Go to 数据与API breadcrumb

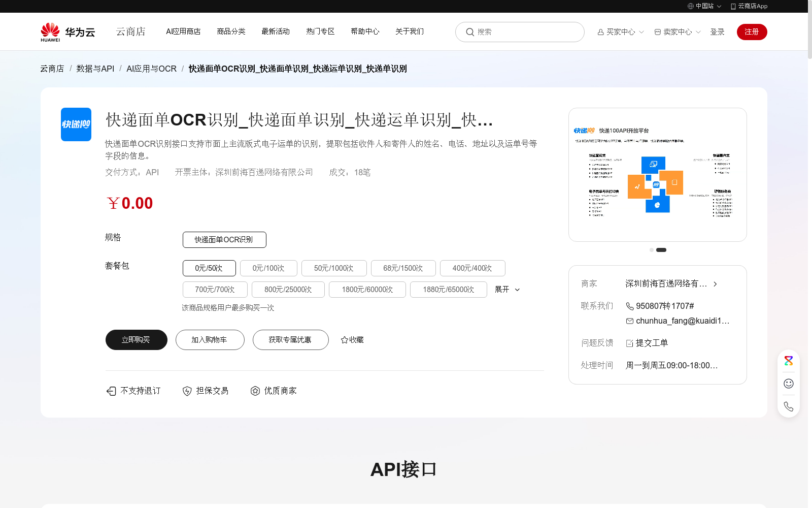(x=95, y=69)
